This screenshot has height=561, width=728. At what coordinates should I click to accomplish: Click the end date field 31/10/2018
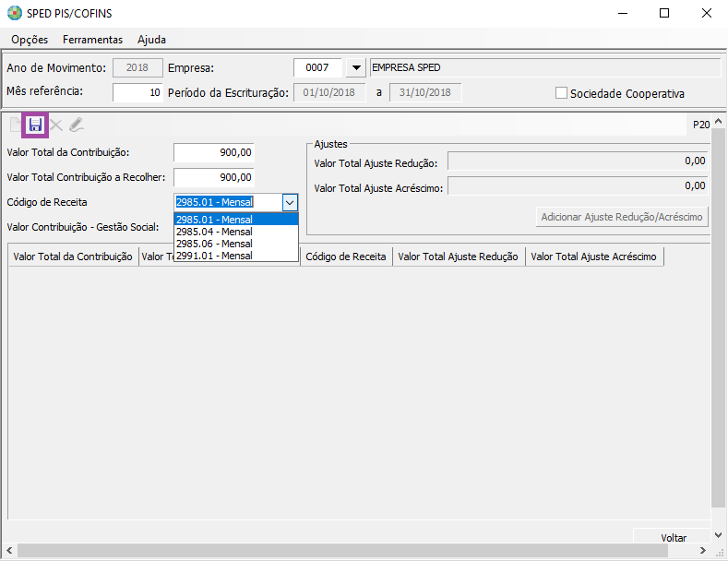point(425,92)
